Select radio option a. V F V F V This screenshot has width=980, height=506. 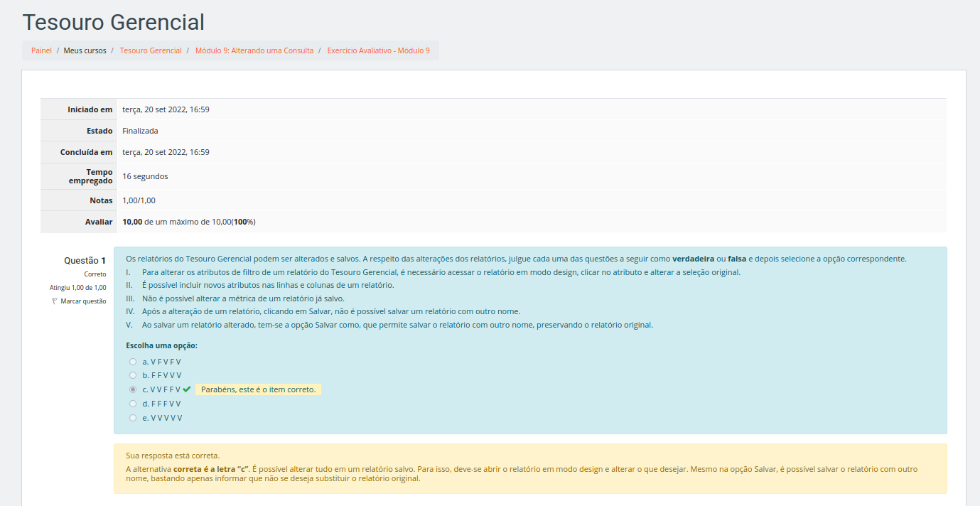(133, 362)
